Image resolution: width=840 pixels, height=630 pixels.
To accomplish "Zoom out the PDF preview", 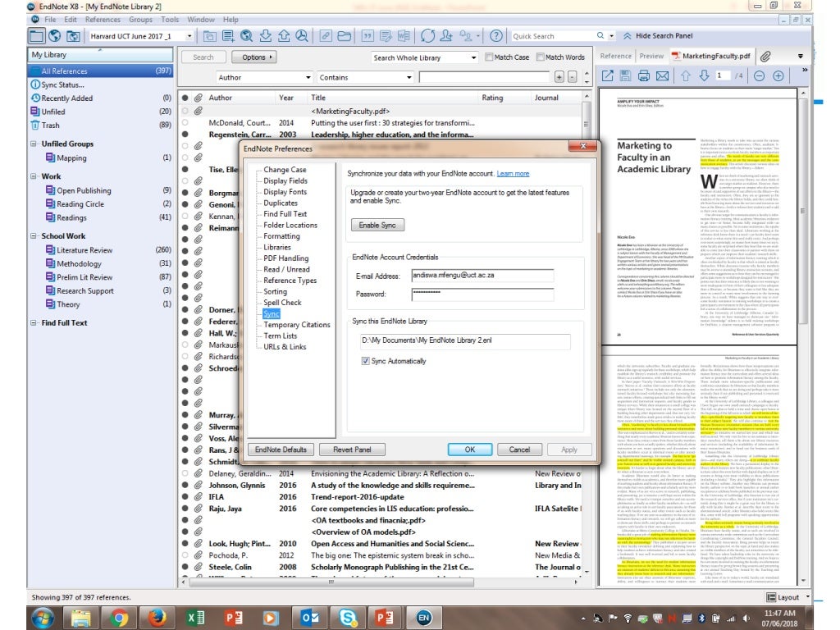I will click(759, 76).
